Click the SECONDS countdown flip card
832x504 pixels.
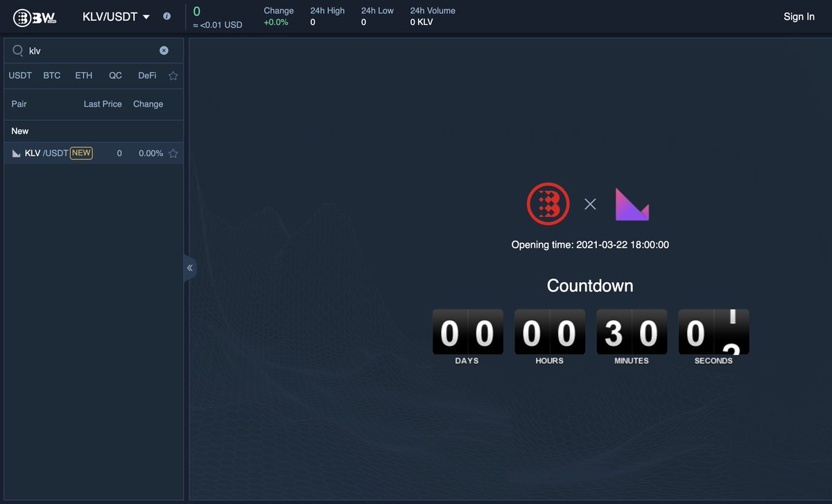pyautogui.click(x=713, y=332)
